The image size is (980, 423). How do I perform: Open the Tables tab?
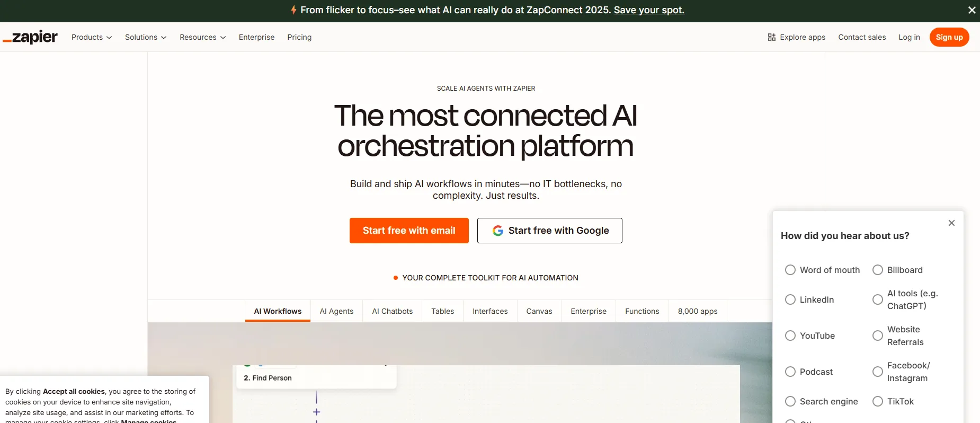tap(442, 311)
